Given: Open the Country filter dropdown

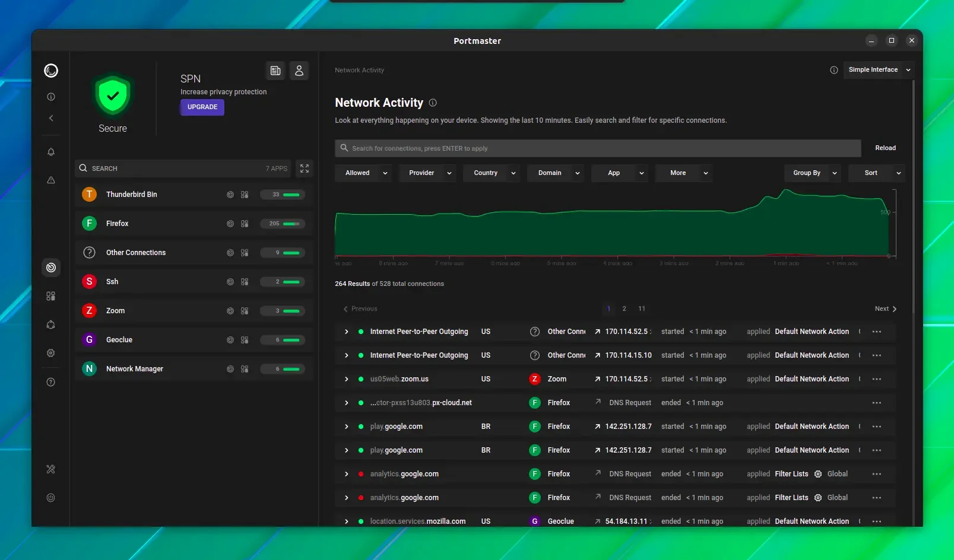Looking at the screenshot, I should point(492,173).
